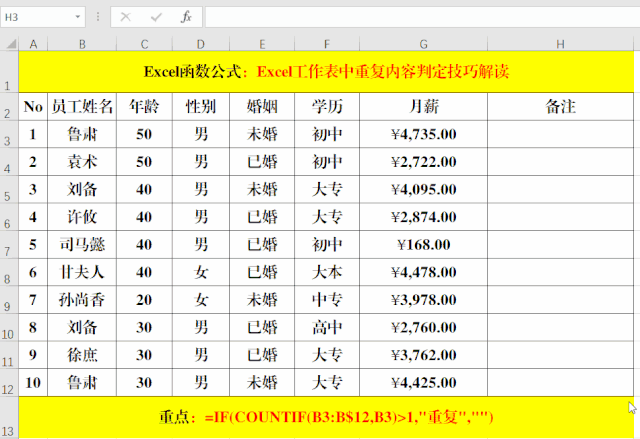Select row 2 header
Viewport: 640px width, 439px height.
9,106
